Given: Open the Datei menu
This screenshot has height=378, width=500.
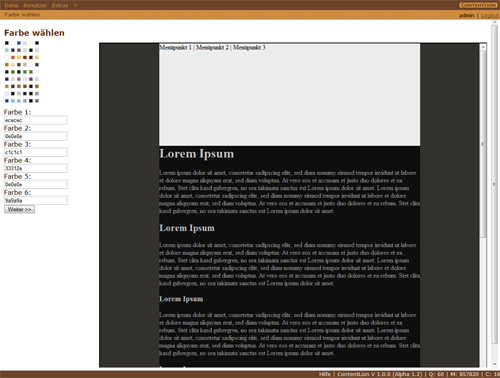Looking at the screenshot, I should [11, 5].
